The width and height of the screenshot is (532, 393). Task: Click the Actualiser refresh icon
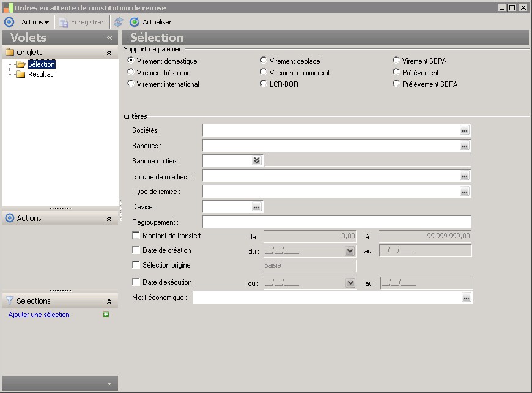click(135, 22)
